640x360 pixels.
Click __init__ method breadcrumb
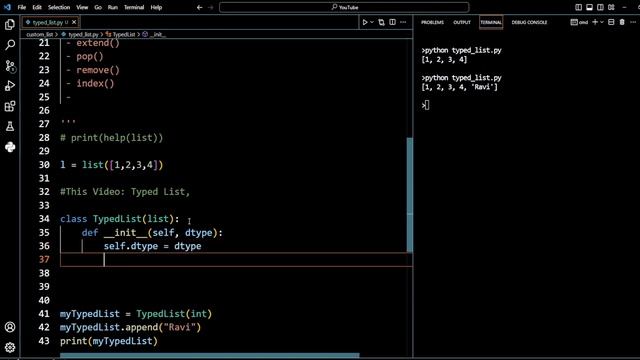pyautogui.click(x=154, y=35)
